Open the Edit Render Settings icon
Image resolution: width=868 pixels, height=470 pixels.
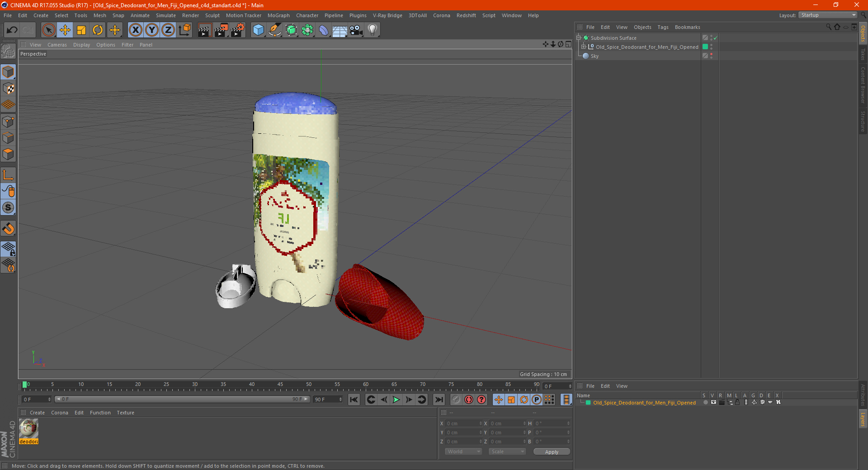click(238, 30)
